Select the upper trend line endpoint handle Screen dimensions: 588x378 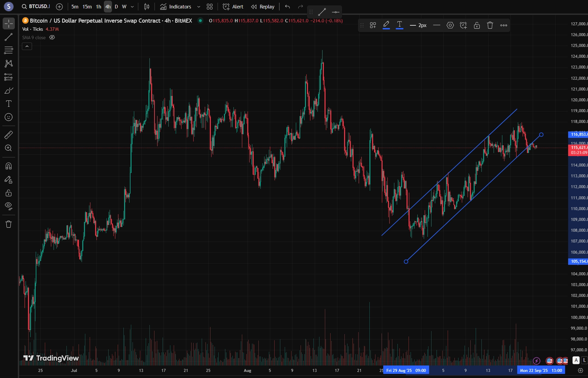point(541,134)
